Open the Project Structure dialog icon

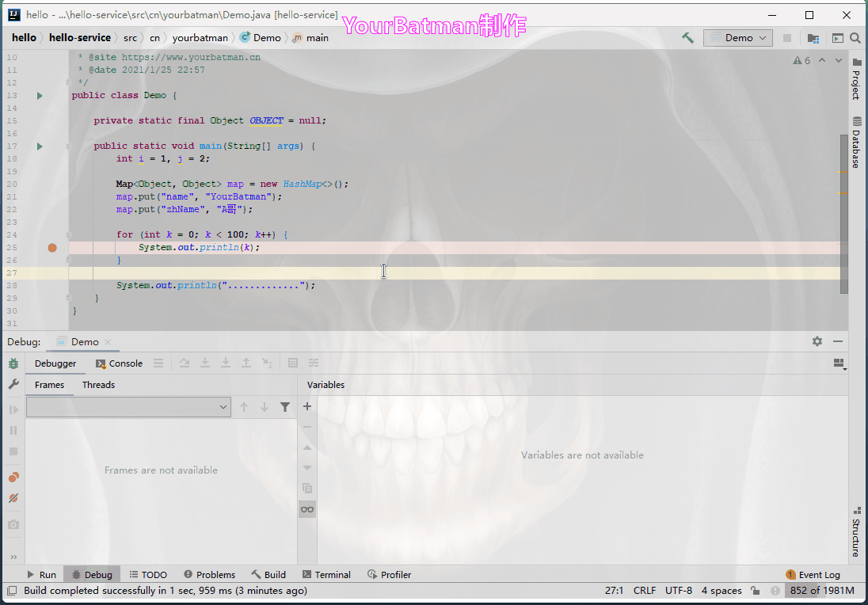point(813,38)
